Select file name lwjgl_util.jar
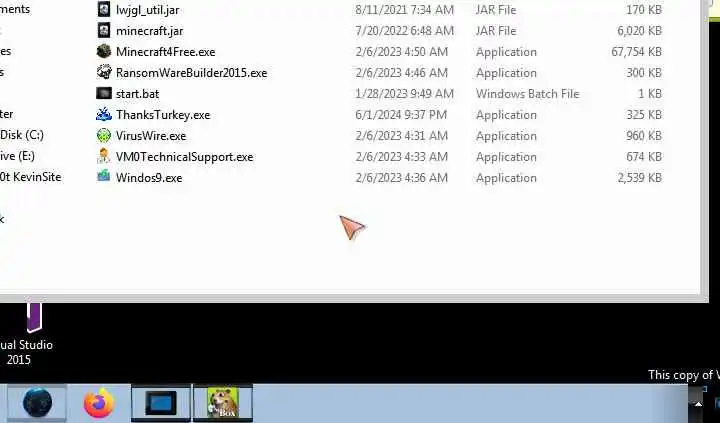The width and height of the screenshot is (720, 423). (x=147, y=10)
